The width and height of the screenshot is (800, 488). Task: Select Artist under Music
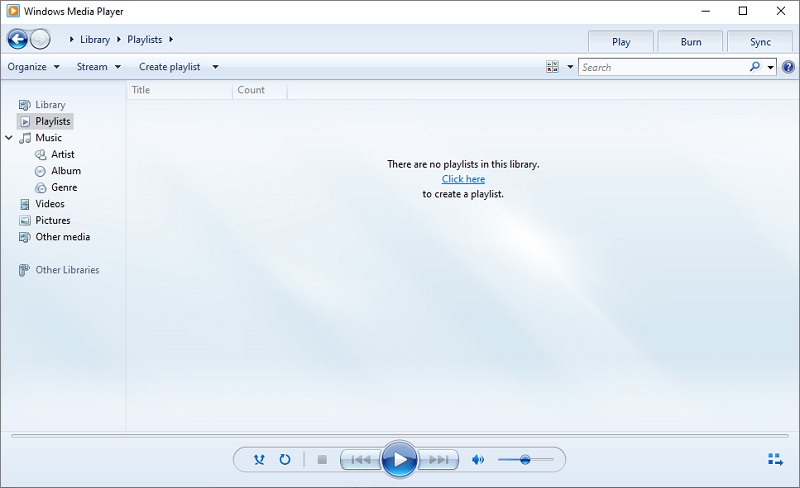[x=63, y=154]
